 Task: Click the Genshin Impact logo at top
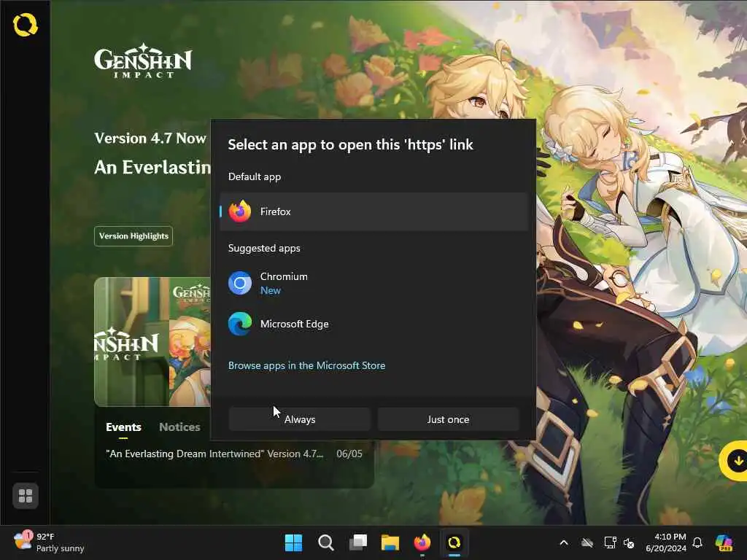coord(143,61)
